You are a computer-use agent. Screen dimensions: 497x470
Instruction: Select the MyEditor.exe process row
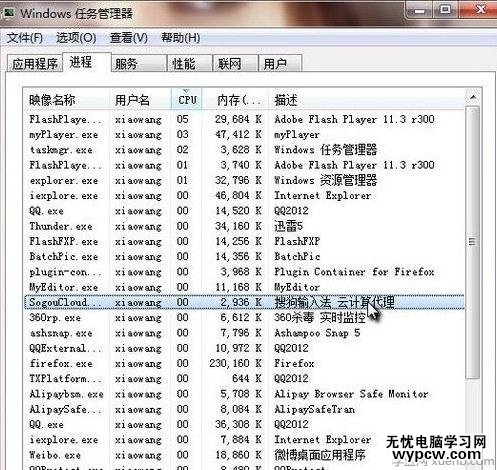pos(244,287)
